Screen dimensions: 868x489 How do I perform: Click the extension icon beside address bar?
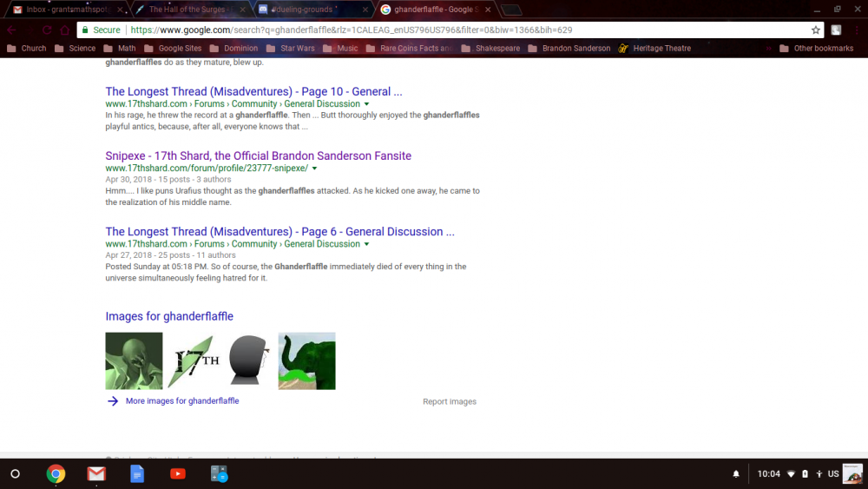pyautogui.click(x=836, y=30)
